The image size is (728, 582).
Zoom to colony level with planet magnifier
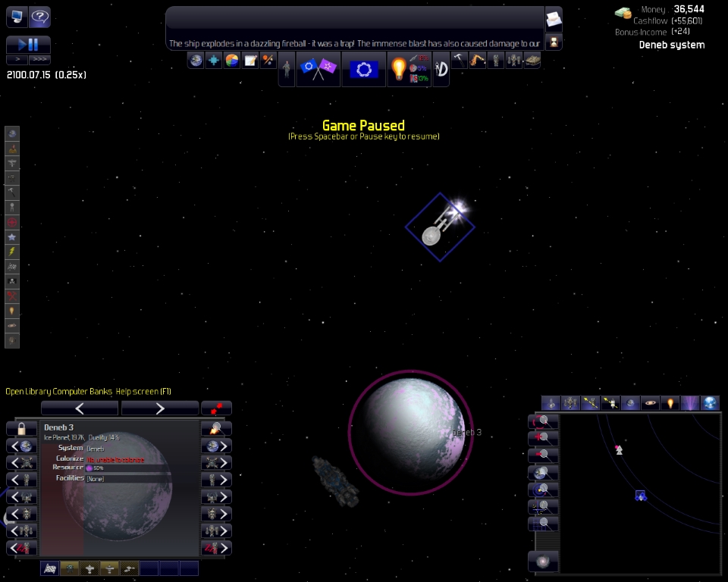pyautogui.click(x=542, y=473)
